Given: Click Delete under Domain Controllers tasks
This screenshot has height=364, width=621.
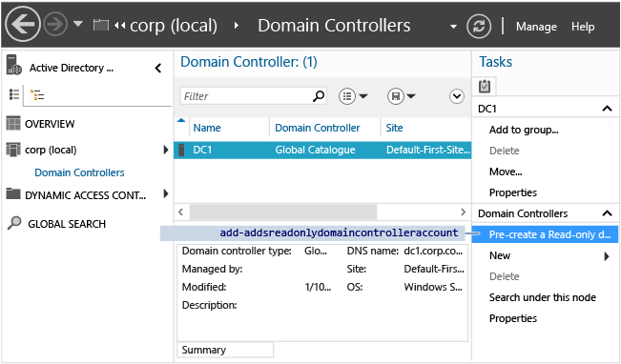Looking at the screenshot, I should tap(505, 276).
